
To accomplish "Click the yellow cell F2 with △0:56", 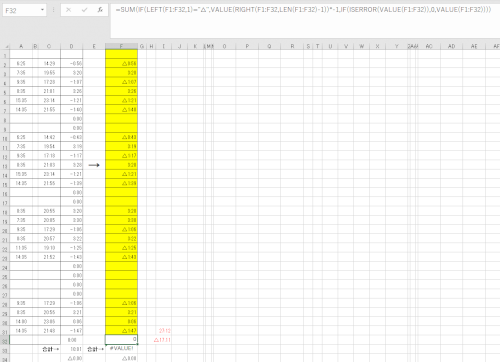I will point(121,63).
